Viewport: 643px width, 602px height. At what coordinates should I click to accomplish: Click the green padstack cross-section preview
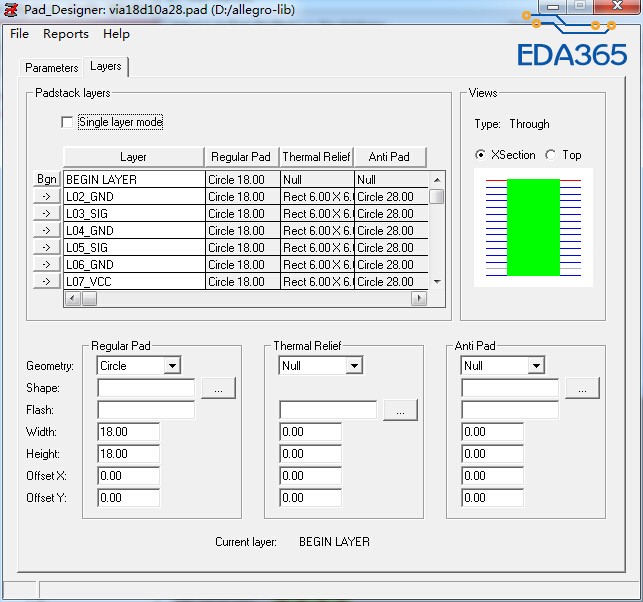533,227
